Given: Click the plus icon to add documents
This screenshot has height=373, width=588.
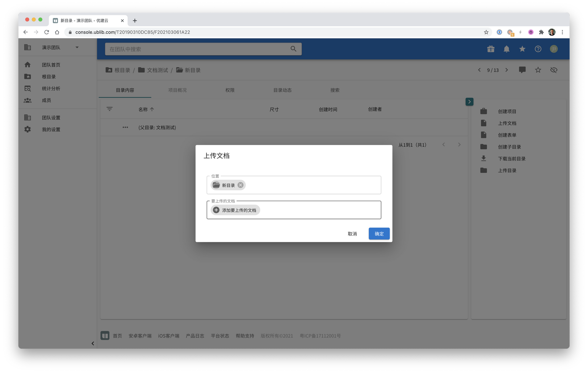Looking at the screenshot, I should point(216,210).
